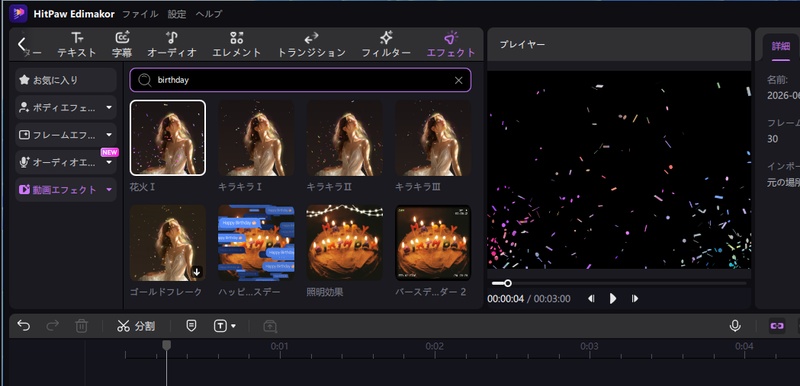Viewport: 800px width, 386px height.
Task: Switch to the フィルター tab
Action: tap(386, 44)
